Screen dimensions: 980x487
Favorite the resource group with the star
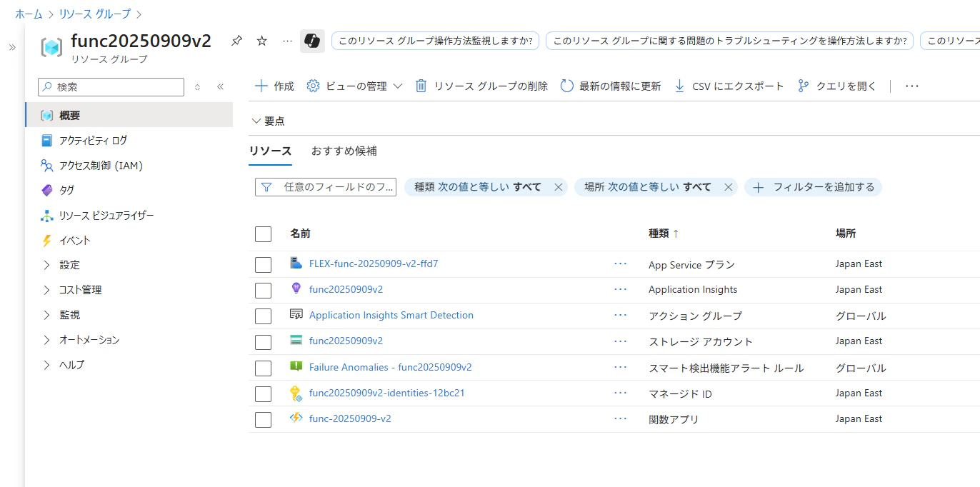262,41
